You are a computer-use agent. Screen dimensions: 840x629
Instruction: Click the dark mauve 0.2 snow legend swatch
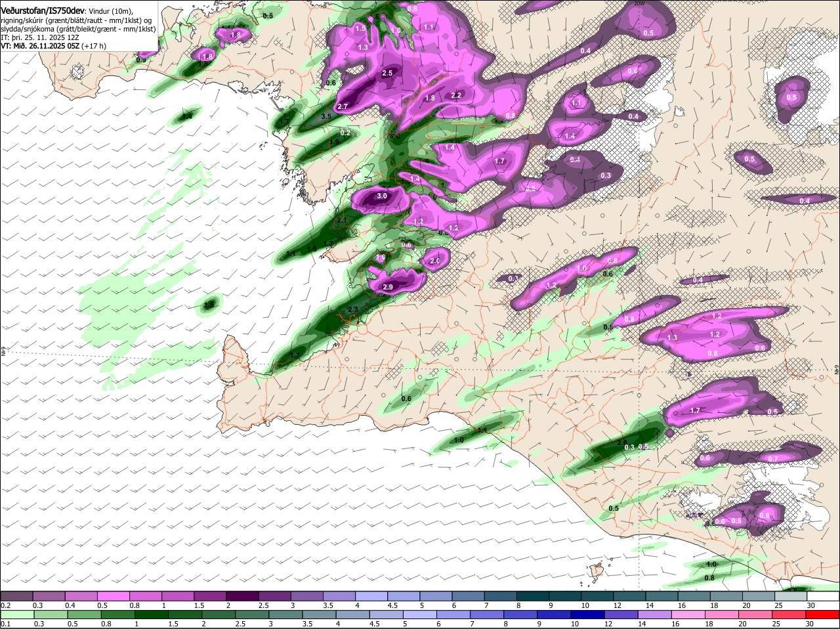16,596
